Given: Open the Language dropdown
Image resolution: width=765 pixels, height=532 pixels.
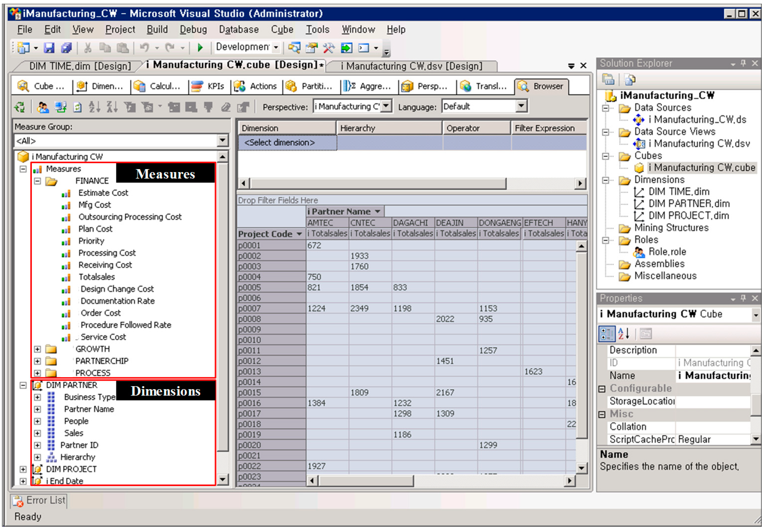Looking at the screenshot, I should coord(521,106).
